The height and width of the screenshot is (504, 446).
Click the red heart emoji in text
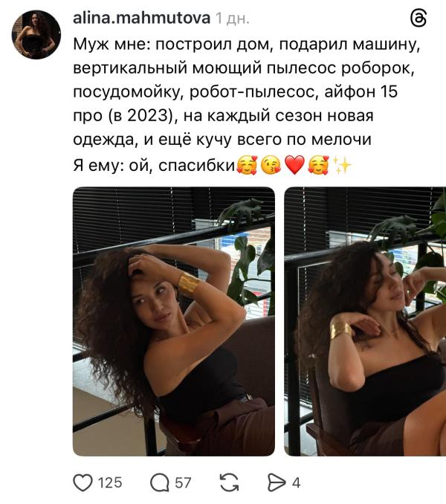point(294,165)
